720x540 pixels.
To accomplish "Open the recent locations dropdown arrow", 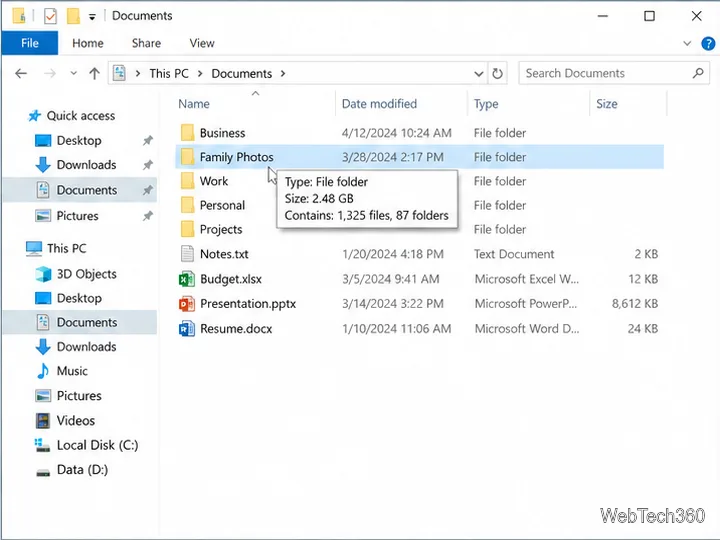I will 73,73.
